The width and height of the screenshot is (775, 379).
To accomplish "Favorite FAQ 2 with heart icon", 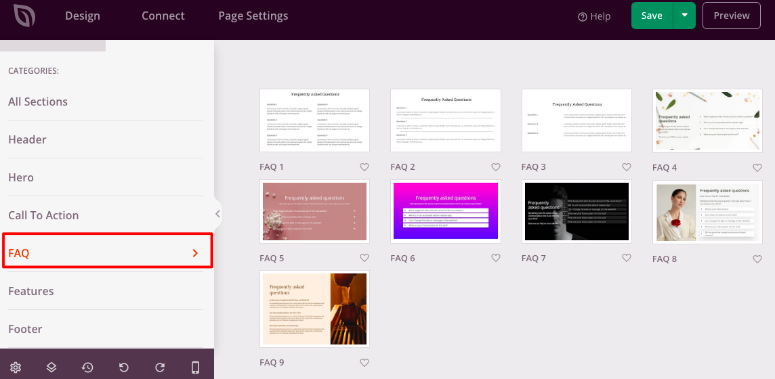I will pos(496,167).
